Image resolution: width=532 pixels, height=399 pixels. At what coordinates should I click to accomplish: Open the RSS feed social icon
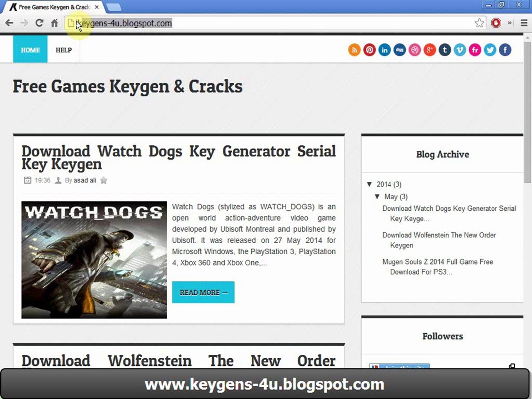(x=354, y=50)
